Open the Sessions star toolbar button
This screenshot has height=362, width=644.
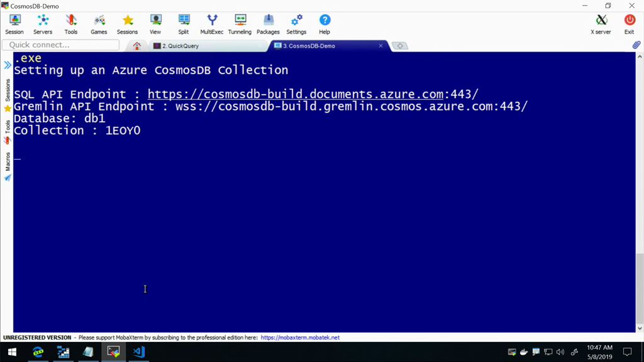[x=127, y=25]
